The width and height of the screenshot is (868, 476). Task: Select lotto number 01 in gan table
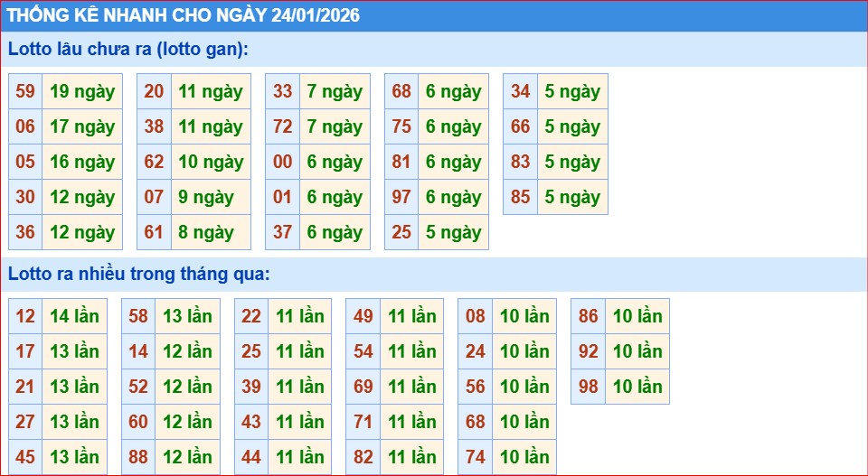(x=282, y=198)
